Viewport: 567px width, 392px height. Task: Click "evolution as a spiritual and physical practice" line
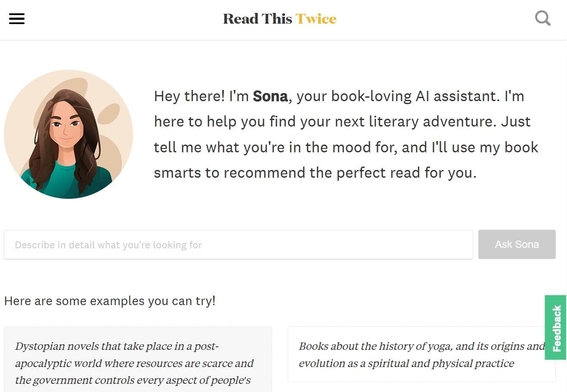click(406, 364)
